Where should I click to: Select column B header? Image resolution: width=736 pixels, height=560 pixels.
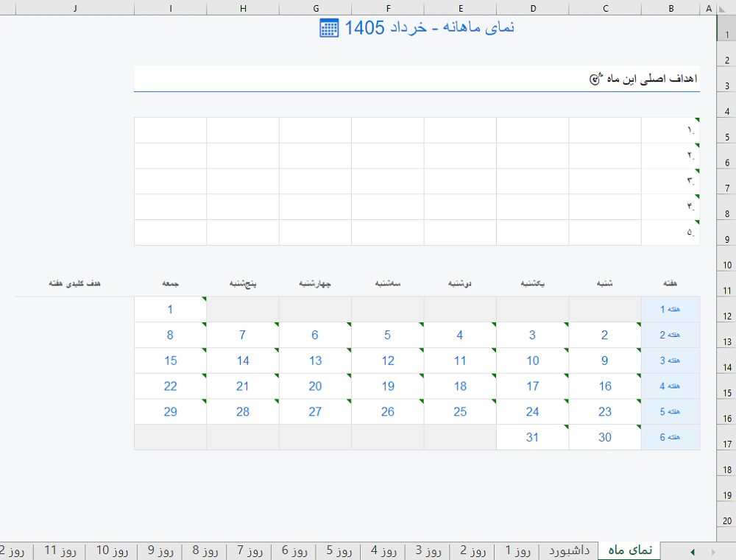(670, 9)
